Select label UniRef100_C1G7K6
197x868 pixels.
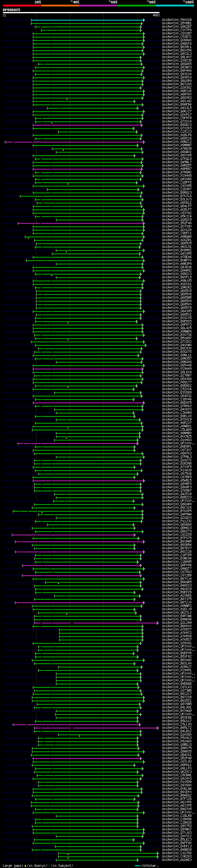[177, 853]
